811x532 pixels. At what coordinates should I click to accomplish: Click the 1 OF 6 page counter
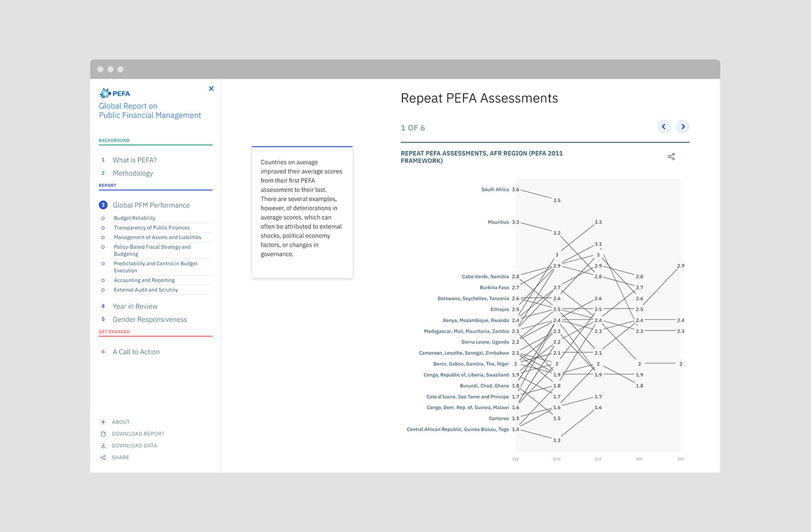(x=413, y=128)
